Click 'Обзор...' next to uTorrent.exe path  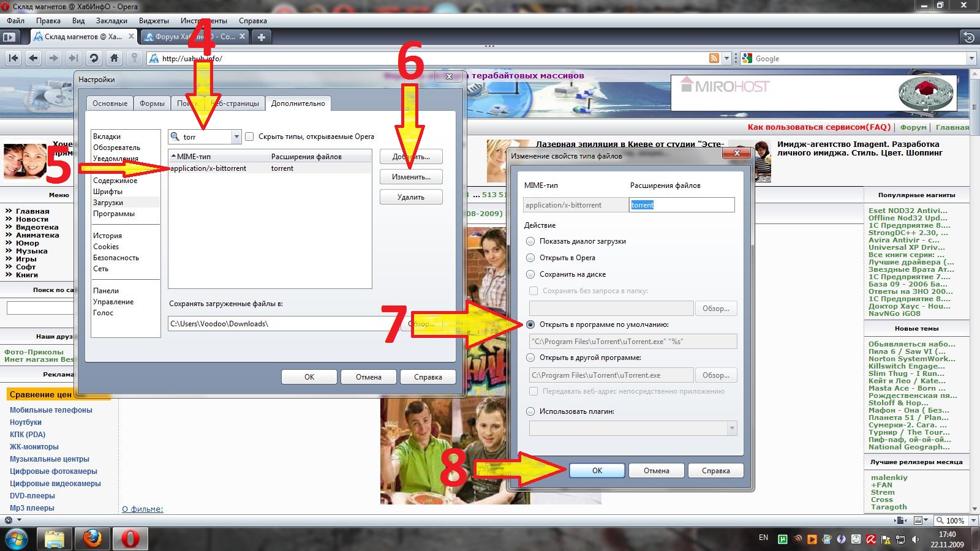coord(715,375)
